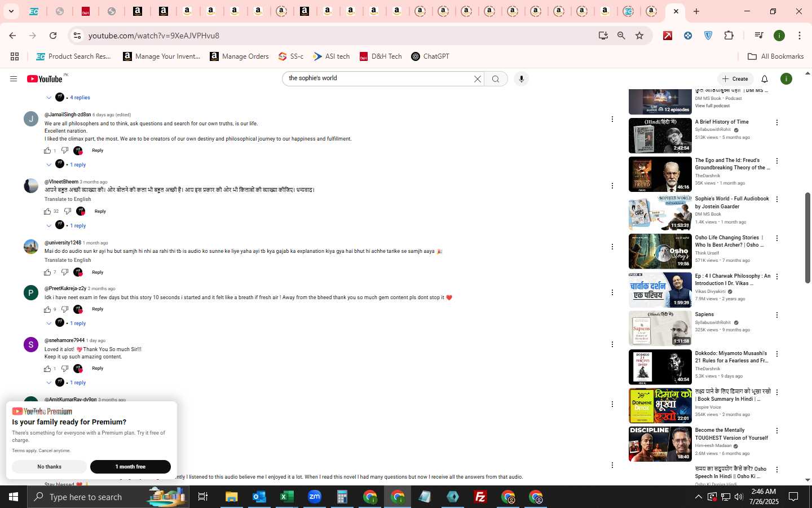Reply to @snehamore7944 comment

(x=98, y=369)
